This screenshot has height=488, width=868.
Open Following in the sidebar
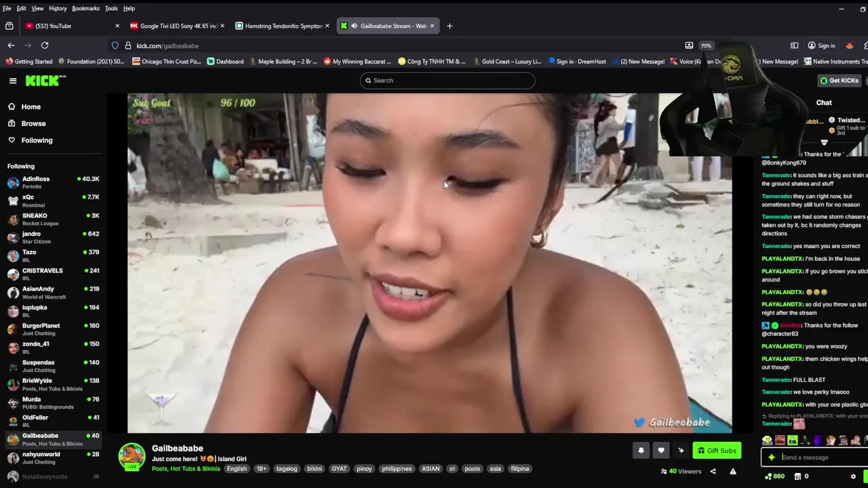(37, 140)
